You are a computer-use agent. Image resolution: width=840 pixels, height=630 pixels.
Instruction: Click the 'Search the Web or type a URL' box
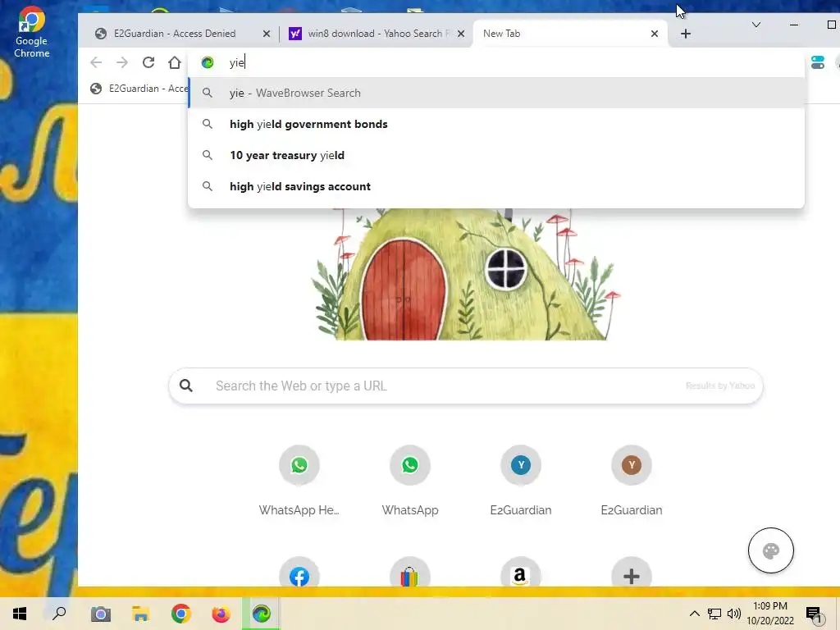[x=466, y=386]
